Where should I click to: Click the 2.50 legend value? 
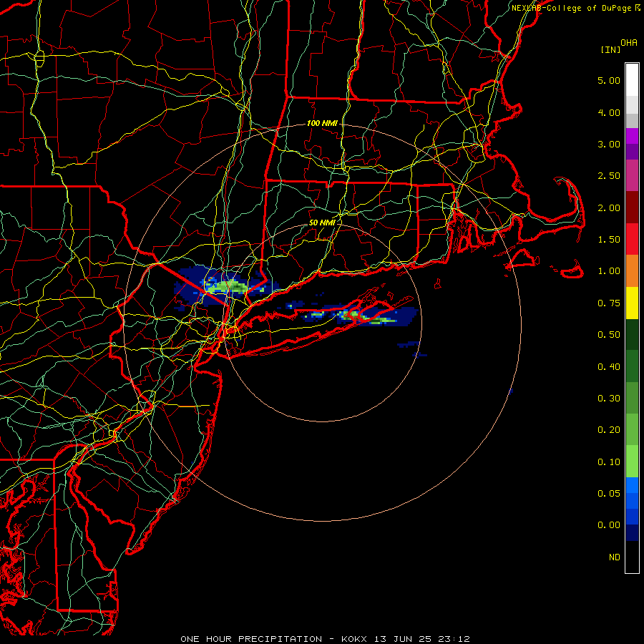pyautogui.click(x=609, y=176)
